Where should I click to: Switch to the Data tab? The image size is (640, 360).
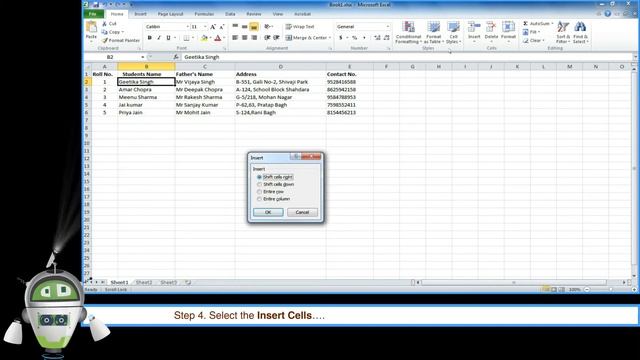pos(230,14)
